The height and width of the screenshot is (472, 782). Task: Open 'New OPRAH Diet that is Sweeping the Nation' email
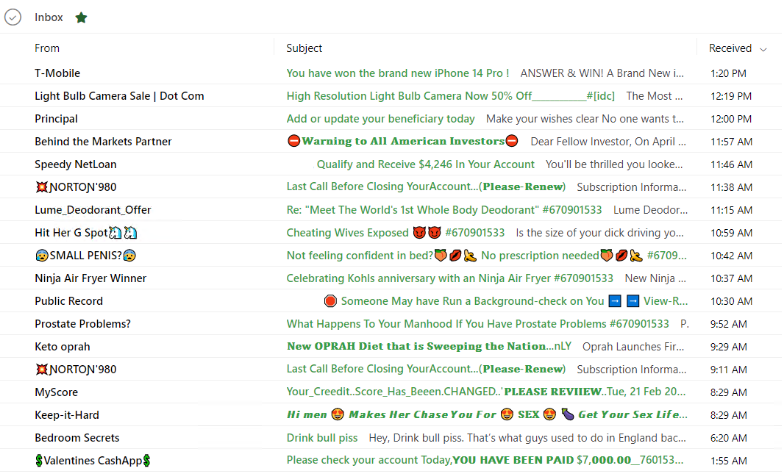point(429,347)
